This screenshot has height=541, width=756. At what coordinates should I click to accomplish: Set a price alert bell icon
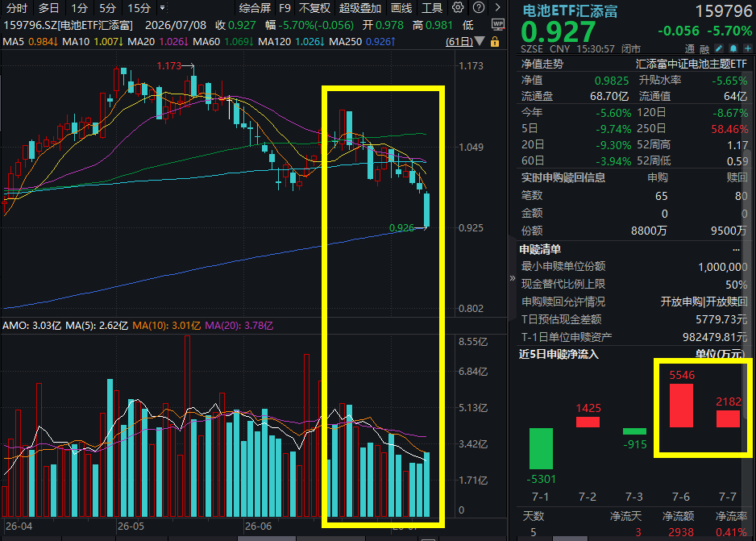(733, 48)
